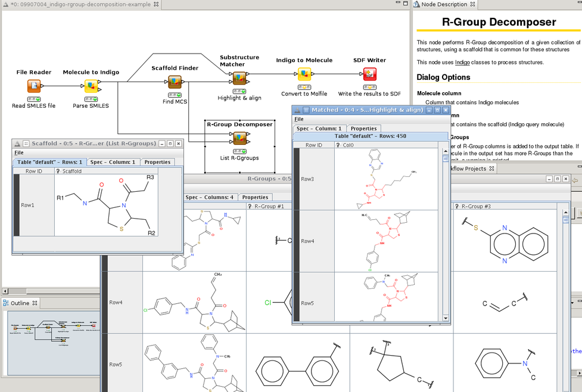582x392 pixels.
Task: Select the R-Group Decomposer node icon
Action: [239, 138]
